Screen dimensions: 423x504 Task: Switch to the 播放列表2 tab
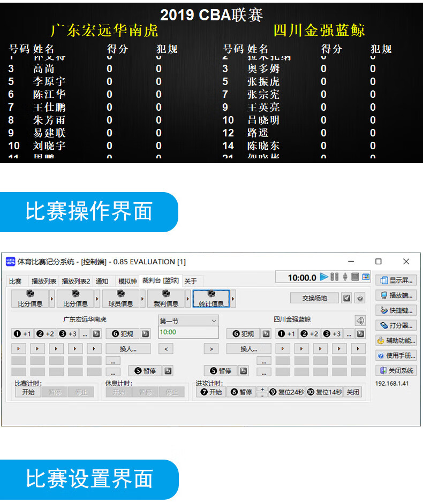click(x=76, y=281)
